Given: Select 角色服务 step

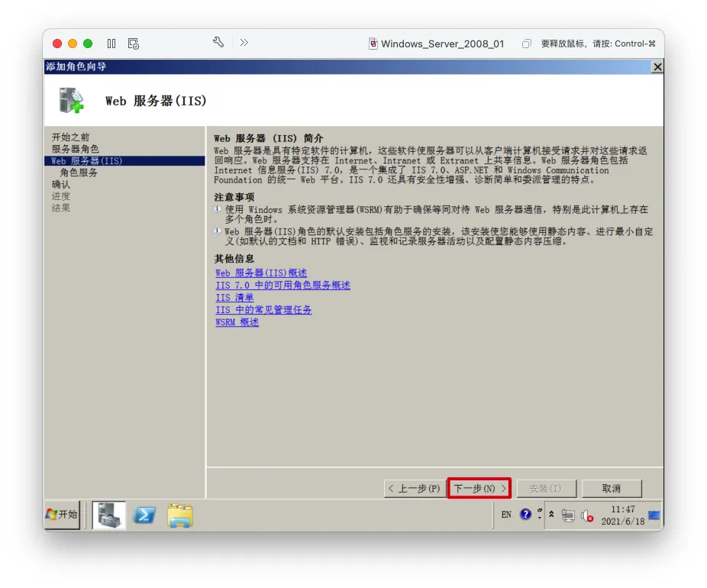Looking at the screenshot, I should (x=79, y=173).
